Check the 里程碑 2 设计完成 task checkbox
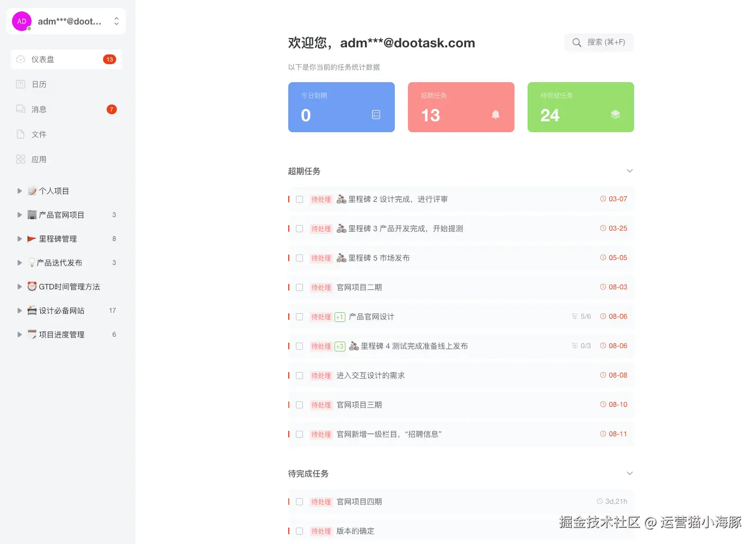 (x=299, y=199)
